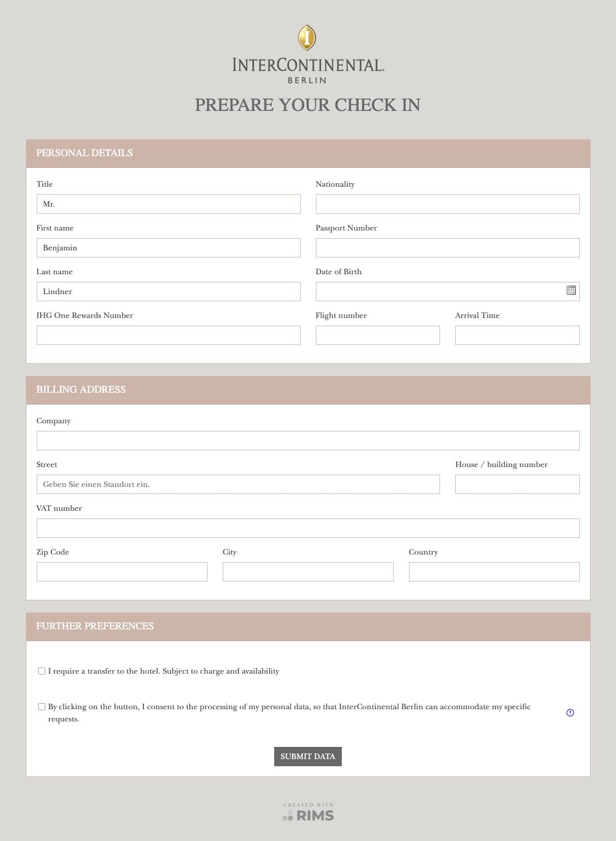The height and width of the screenshot is (841, 616).
Task: Focus the Nationality input field
Action: click(448, 204)
